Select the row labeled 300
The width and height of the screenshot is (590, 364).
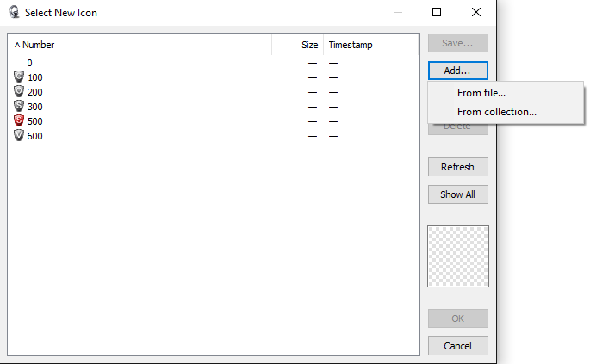coord(214,107)
